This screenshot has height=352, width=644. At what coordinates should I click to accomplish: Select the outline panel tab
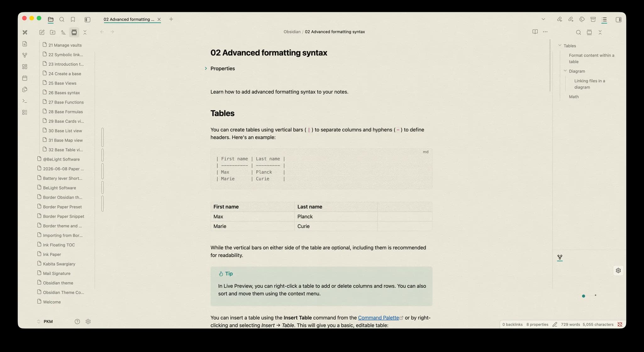pyautogui.click(x=604, y=20)
